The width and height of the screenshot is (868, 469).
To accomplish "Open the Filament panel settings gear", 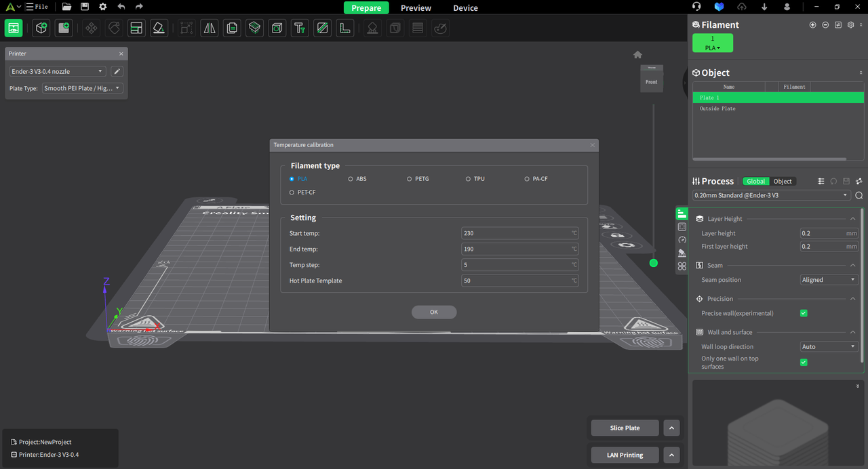I will click(x=850, y=24).
